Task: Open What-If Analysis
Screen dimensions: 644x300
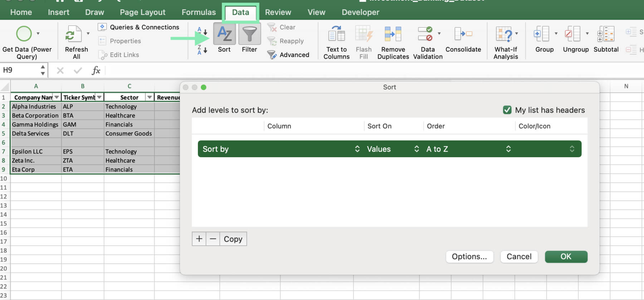Action: coord(506,42)
